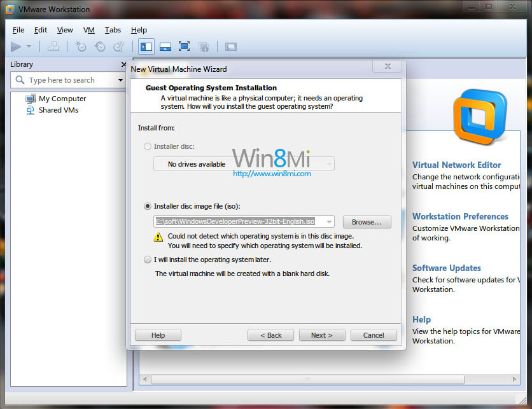This screenshot has height=409, width=532.
Task: Open the power options dropdown arrow
Action: coord(29,47)
